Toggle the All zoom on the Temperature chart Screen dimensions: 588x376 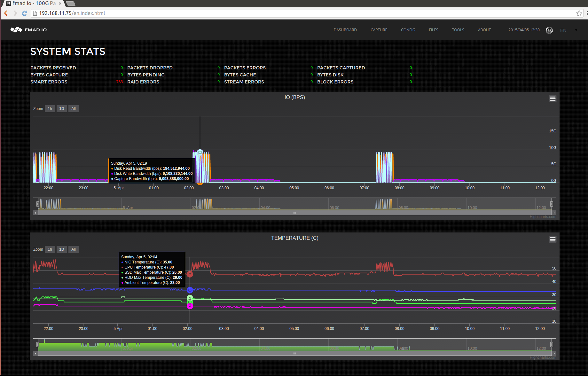tap(73, 249)
